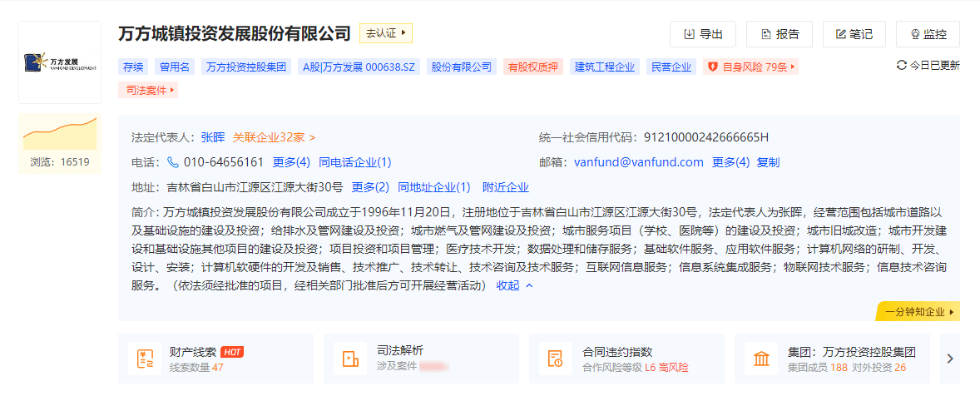The width and height of the screenshot is (980, 401).
Task: Open 关联企业32家 link
Action: point(274,137)
